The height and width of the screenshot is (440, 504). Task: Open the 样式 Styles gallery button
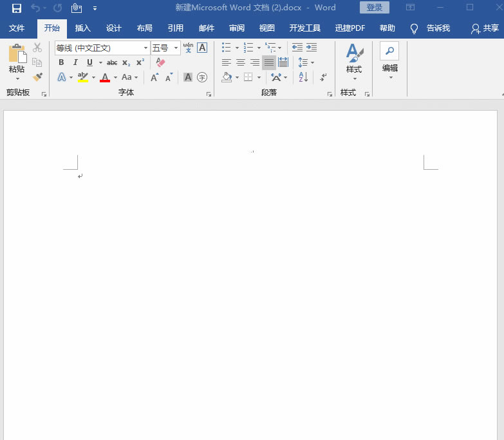point(354,62)
